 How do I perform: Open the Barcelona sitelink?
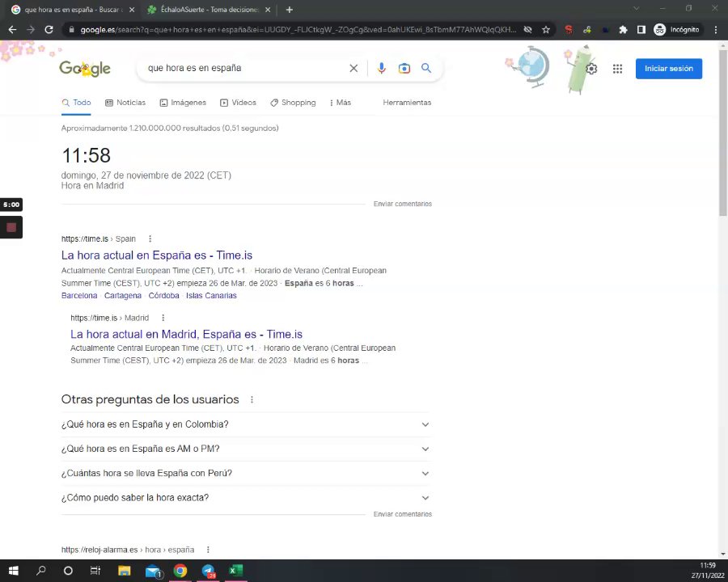point(79,296)
